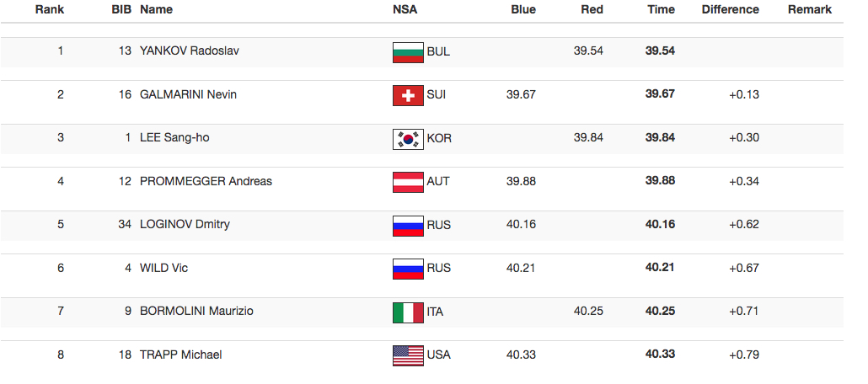The height and width of the screenshot is (384, 868).
Task: Click the BIB column header
Action: [x=121, y=10]
